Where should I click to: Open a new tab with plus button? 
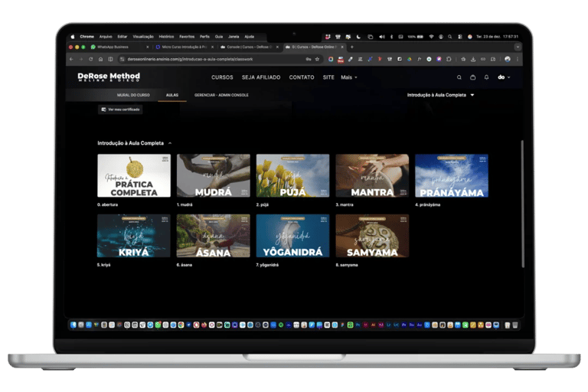click(351, 47)
